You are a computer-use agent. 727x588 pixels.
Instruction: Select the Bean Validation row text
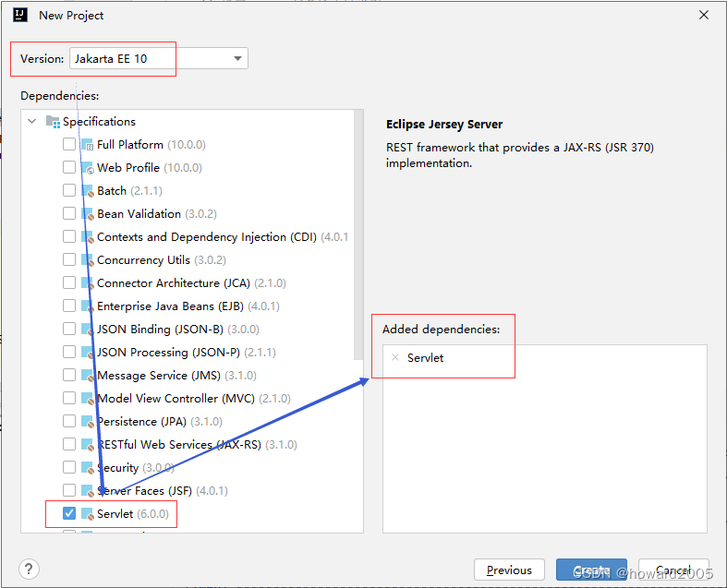pyautogui.click(x=157, y=213)
